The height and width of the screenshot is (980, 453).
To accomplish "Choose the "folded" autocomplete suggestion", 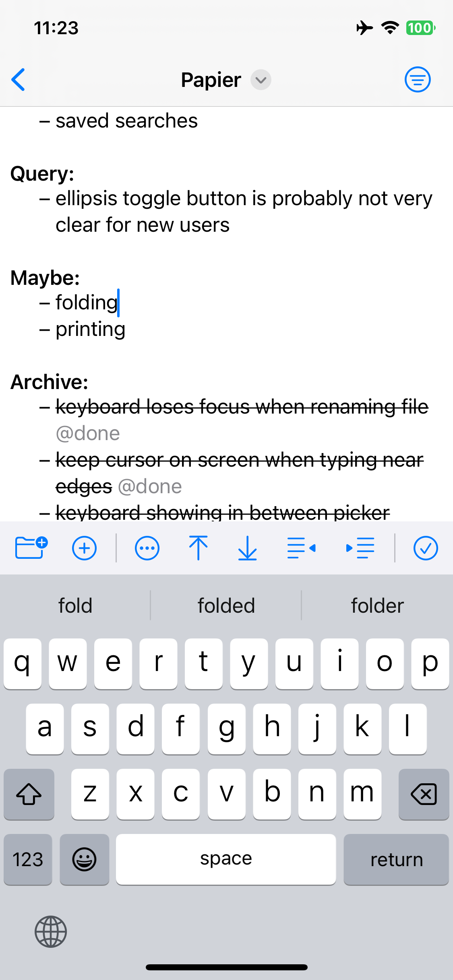I will tap(226, 605).
